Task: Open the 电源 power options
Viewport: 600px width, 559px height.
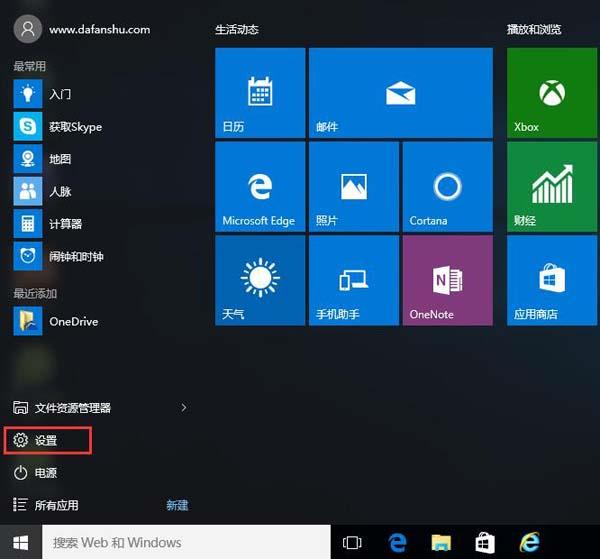Action: 35,473
